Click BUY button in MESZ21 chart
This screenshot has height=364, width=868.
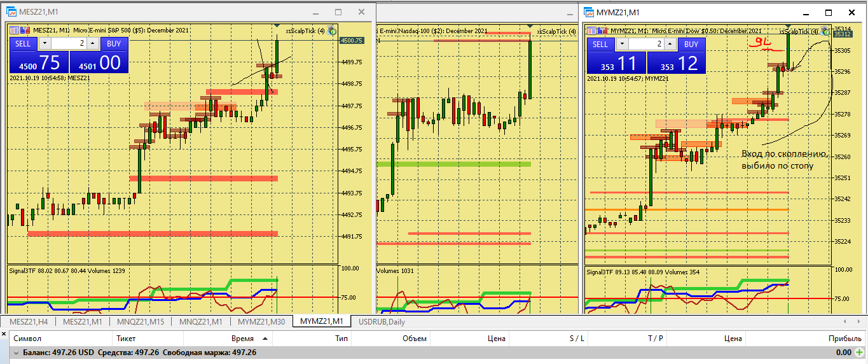114,43
